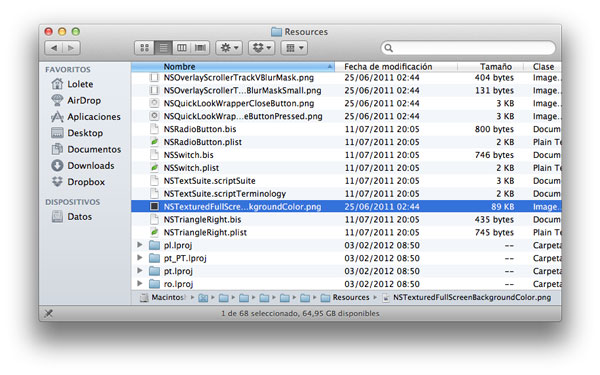Open Downloads in the sidebar
The height and width of the screenshot is (375, 600).
[x=83, y=165]
